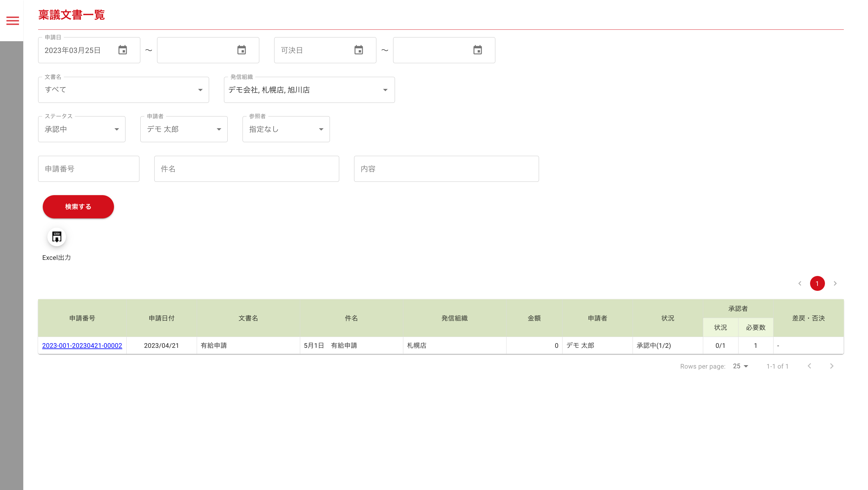
Task: Open calendar for 申請日 end date
Action: (x=242, y=50)
